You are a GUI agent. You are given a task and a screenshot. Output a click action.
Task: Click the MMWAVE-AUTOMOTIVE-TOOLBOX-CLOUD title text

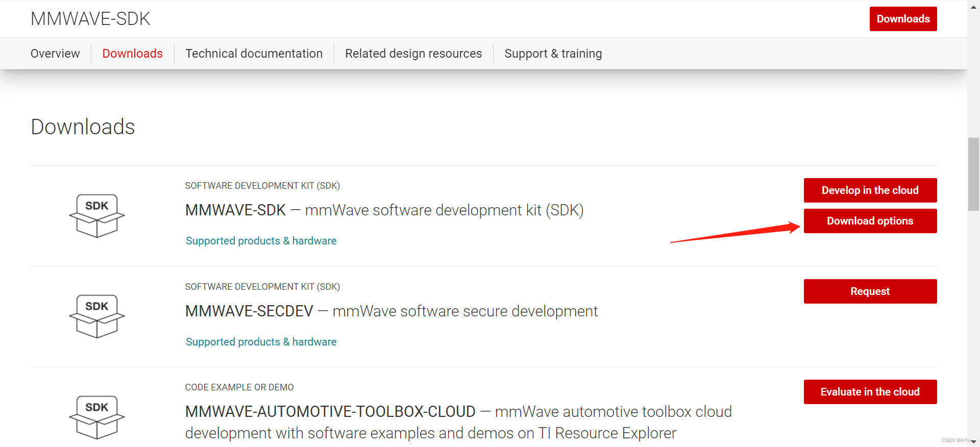pos(458,423)
